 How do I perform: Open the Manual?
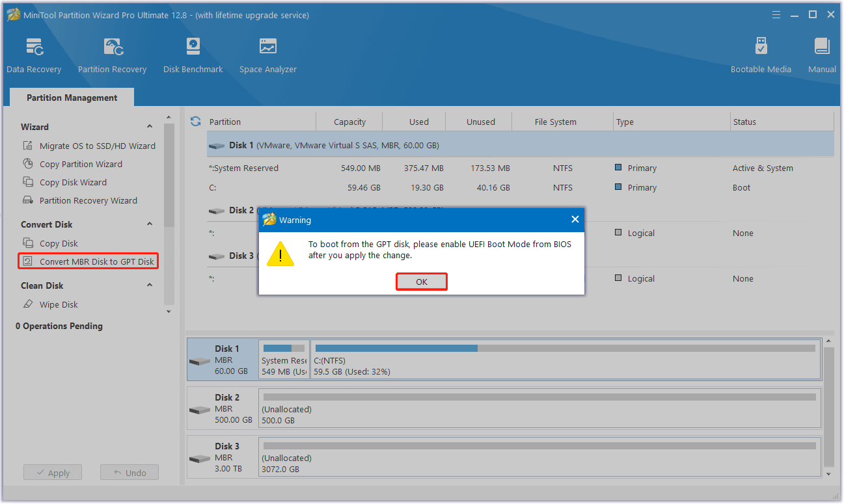pos(822,56)
